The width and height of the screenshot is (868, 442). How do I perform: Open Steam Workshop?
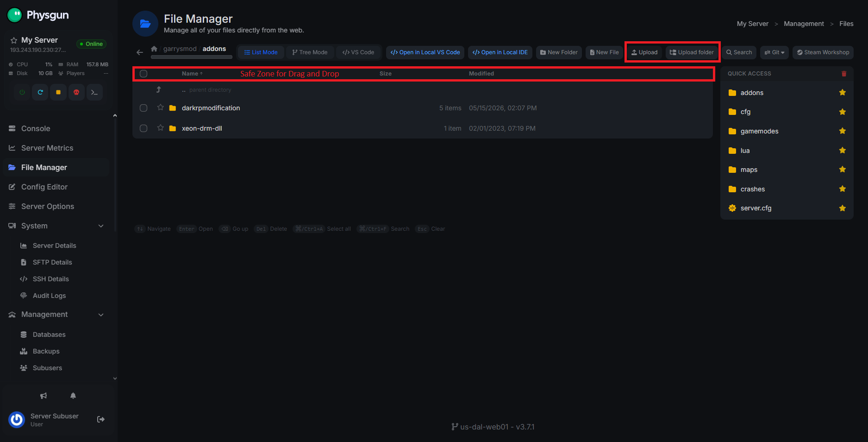[823, 52]
